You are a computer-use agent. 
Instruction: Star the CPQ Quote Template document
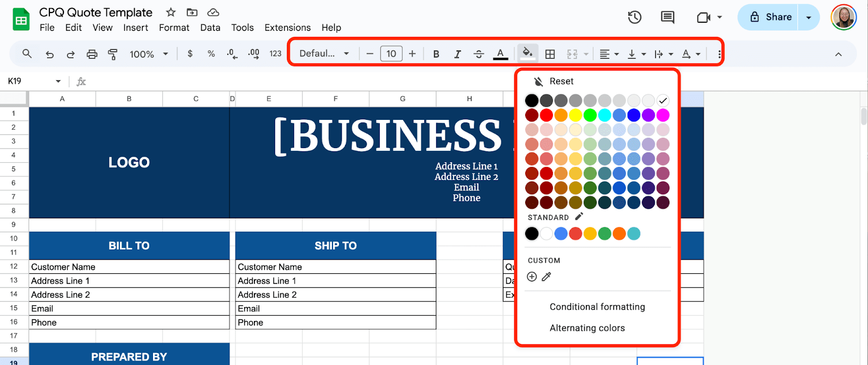(x=171, y=12)
